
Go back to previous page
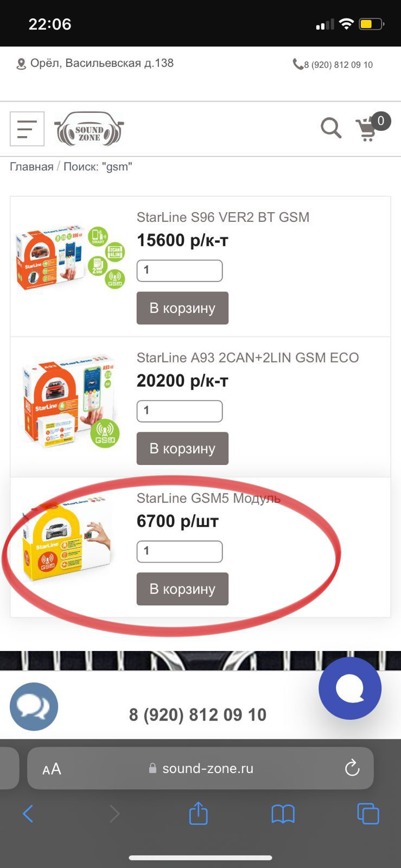(28, 814)
